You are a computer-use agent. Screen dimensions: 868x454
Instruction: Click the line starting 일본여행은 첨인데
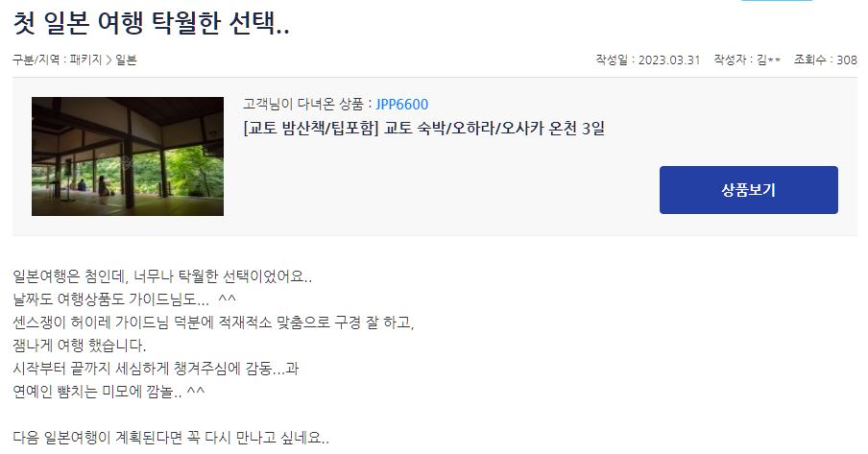(x=162, y=275)
